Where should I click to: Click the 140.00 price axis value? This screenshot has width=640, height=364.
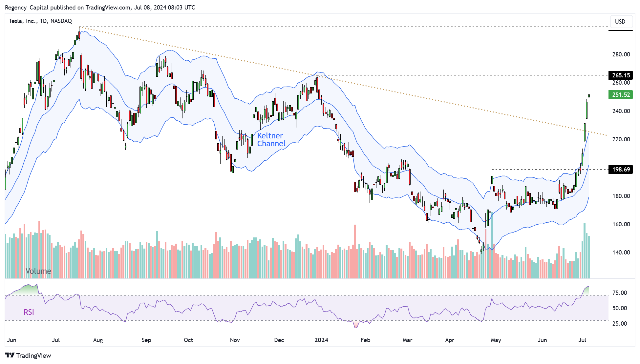pos(621,253)
